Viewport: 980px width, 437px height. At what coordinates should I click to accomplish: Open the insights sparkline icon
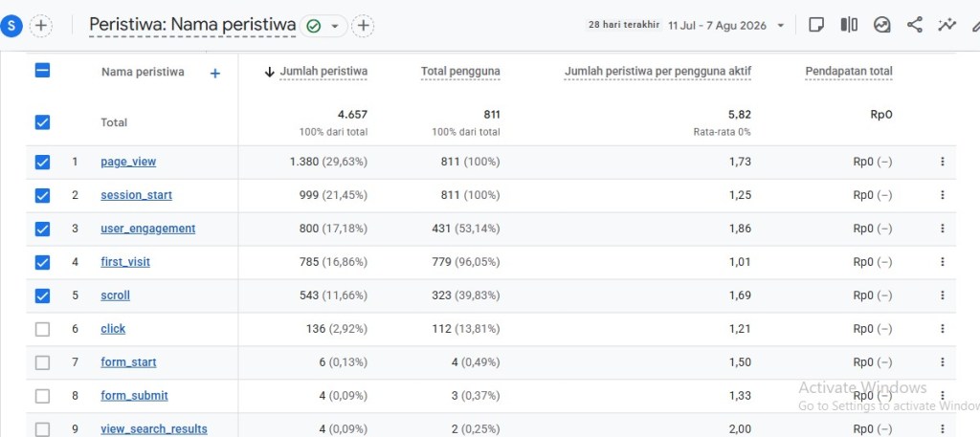coord(947,25)
